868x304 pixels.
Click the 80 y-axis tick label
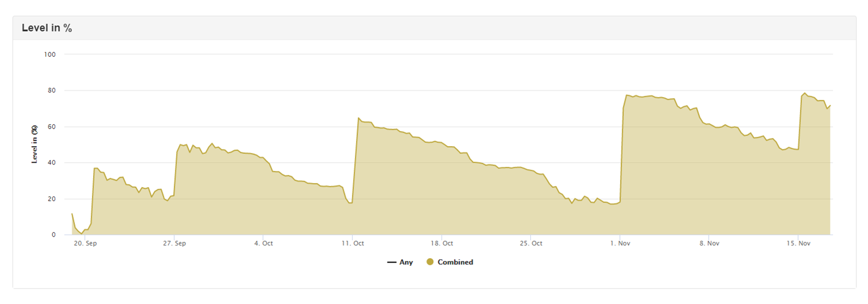tap(52, 90)
